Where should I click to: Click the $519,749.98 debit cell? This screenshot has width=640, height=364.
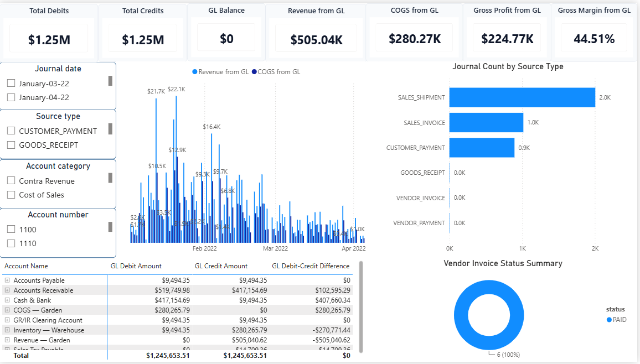pos(172,290)
